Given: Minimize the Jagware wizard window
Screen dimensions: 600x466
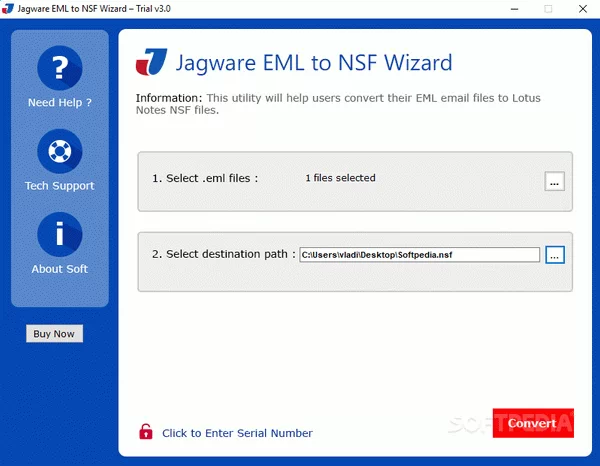Looking at the screenshot, I should tap(515, 9).
